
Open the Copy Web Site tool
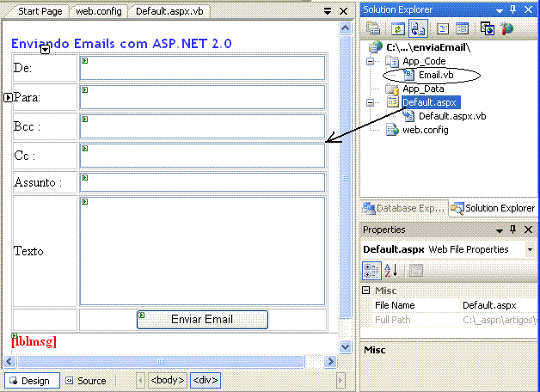(x=488, y=29)
